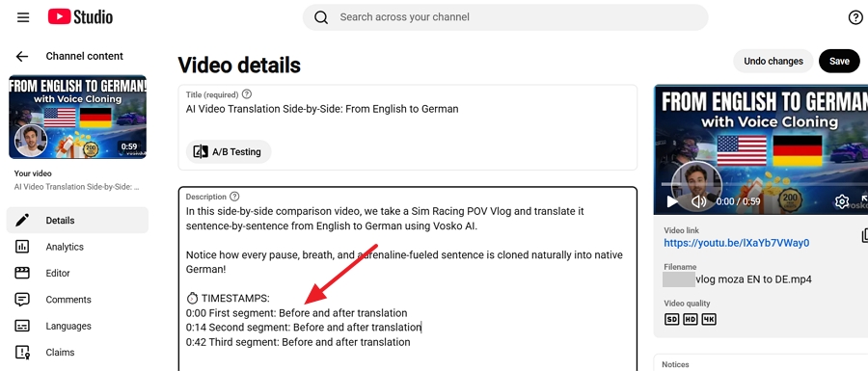Click the Analytics chart icon

pyautogui.click(x=22, y=247)
